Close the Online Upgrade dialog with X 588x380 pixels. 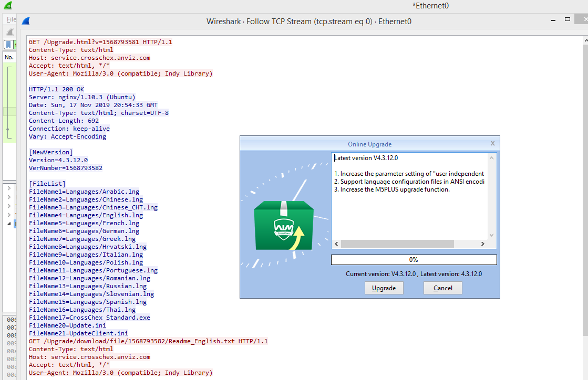(x=493, y=143)
